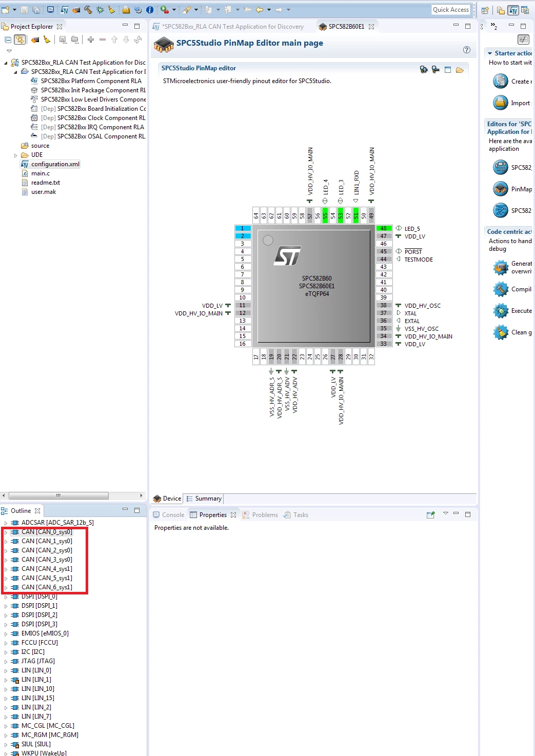
Task: Click Collapse All in Project Explorer toolbar
Action: (x=8, y=39)
